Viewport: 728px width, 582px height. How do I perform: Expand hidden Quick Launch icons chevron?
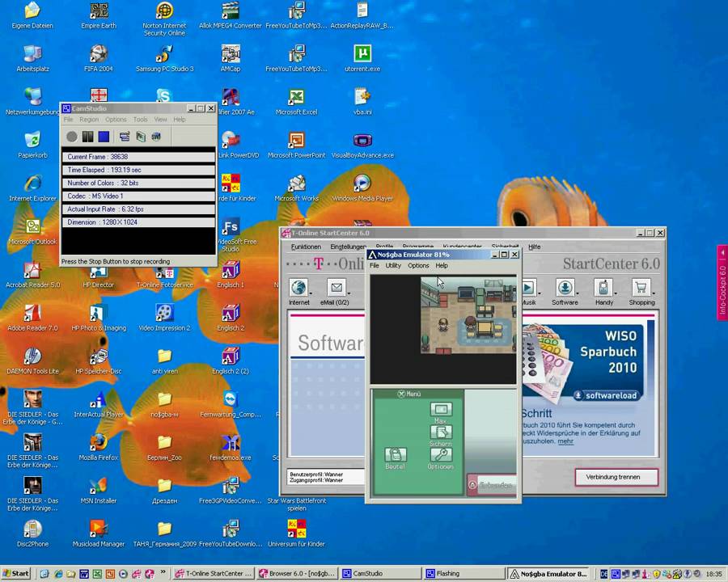pyautogui.click(x=163, y=571)
